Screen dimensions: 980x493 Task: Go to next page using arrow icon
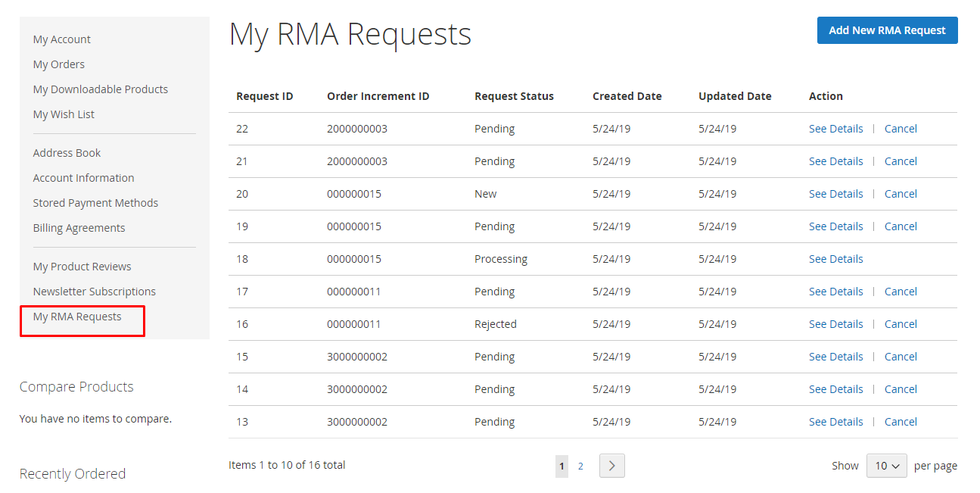point(611,466)
